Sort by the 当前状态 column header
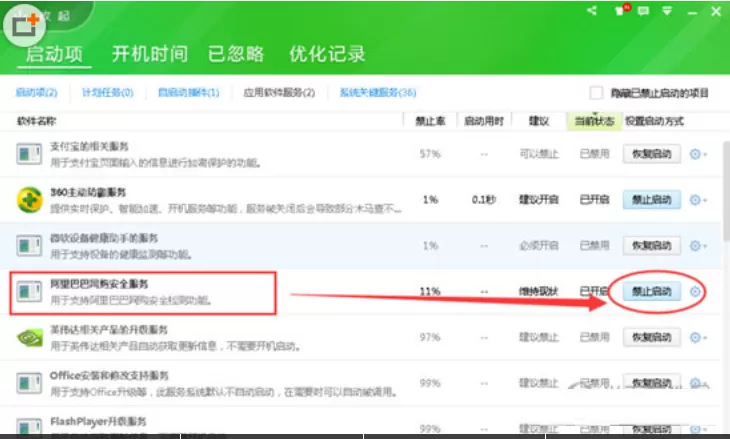 (x=594, y=121)
